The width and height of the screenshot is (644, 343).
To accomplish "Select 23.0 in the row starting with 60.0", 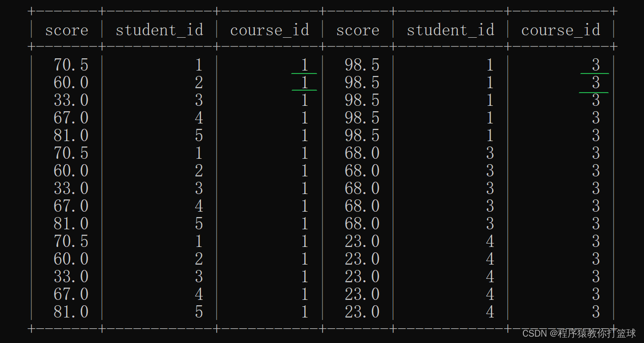I will 362,259.
